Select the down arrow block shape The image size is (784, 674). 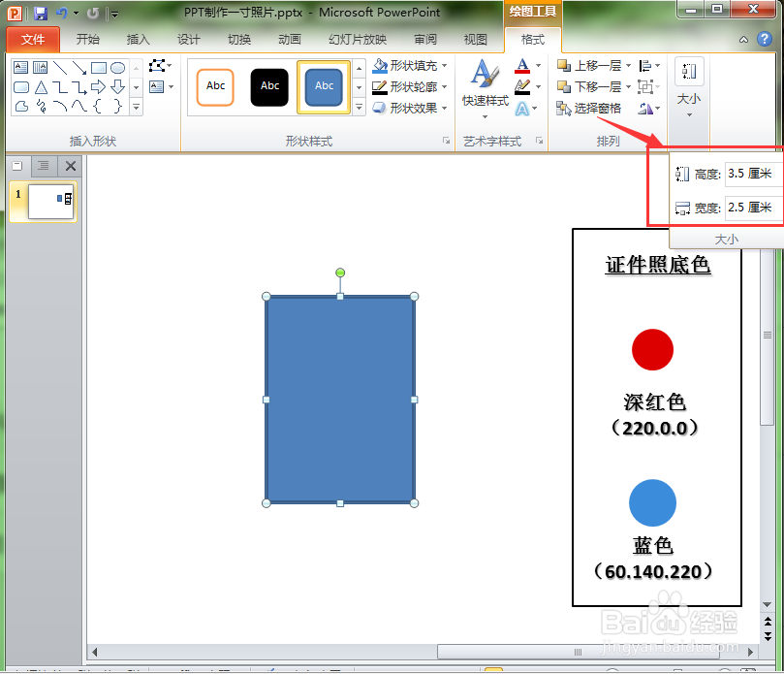coord(117,87)
